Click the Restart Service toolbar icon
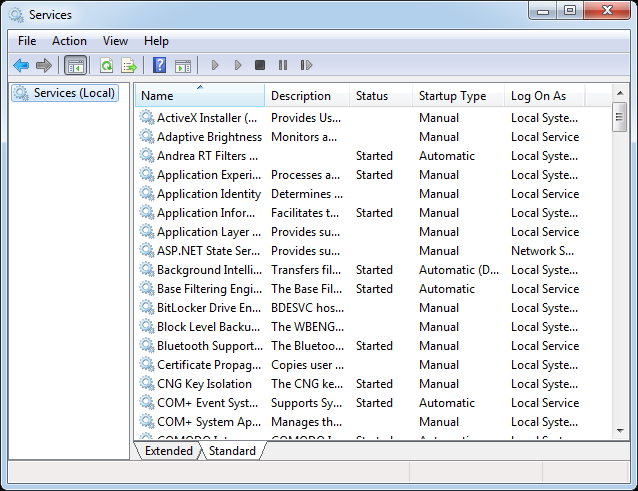Viewport: 638px width, 491px height. (306, 65)
